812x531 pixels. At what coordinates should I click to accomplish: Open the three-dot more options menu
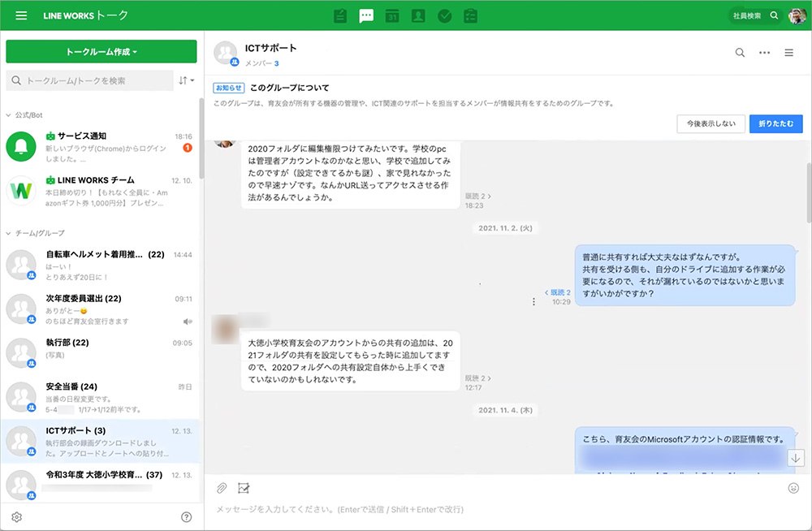point(764,53)
